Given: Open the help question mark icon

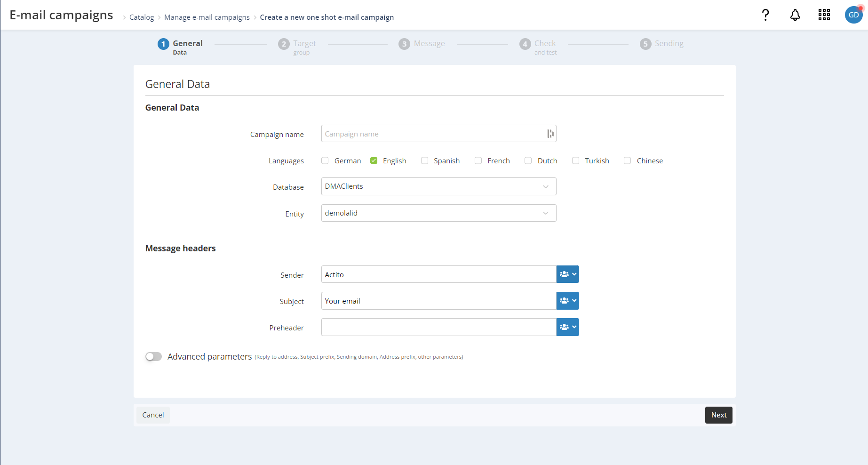Looking at the screenshot, I should 765,15.
